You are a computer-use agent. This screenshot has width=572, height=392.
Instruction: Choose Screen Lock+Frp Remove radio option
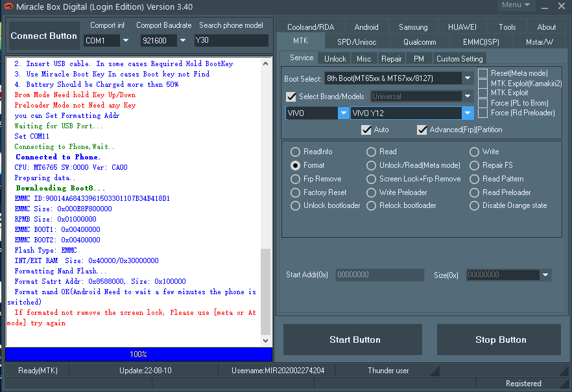pos(371,179)
